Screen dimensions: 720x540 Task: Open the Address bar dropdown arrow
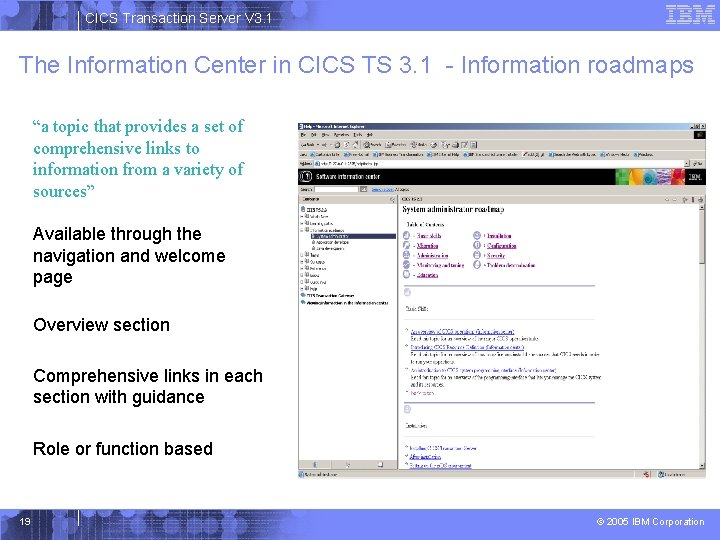click(x=687, y=163)
